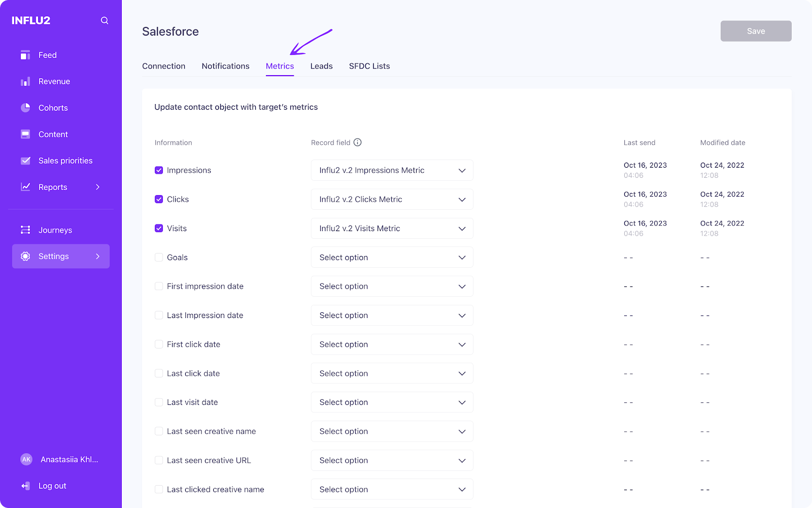
Task: Enable the Last clicked creative name checkbox
Action: click(159, 489)
